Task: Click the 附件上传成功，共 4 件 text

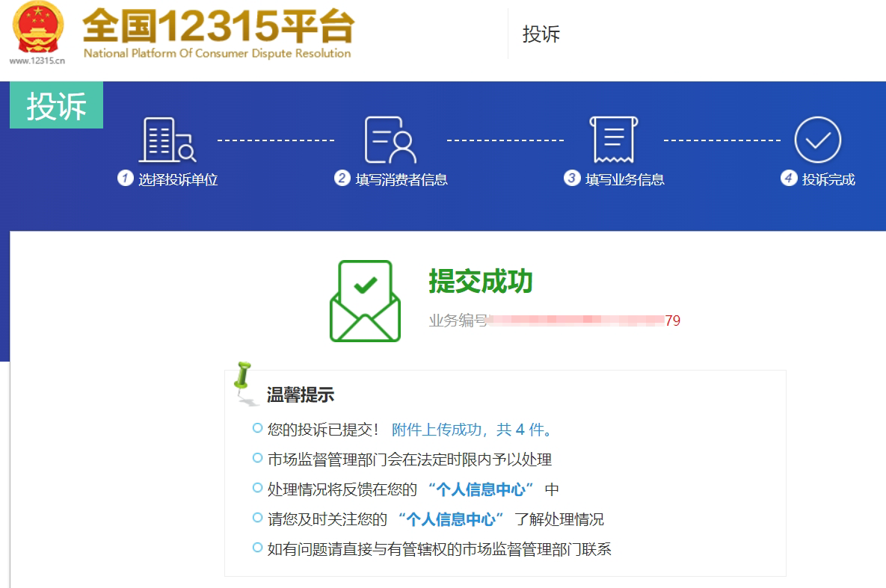Action: tap(473, 430)
